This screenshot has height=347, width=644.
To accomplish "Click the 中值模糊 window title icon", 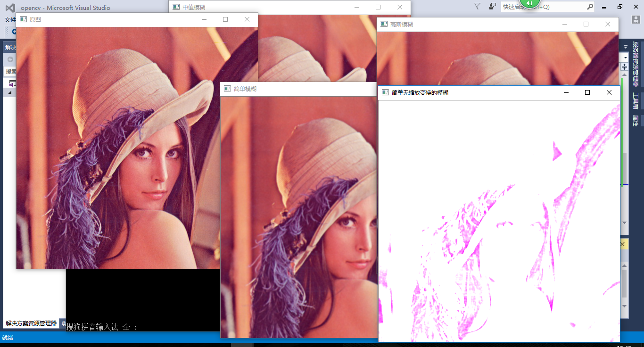I will point(176,7).
